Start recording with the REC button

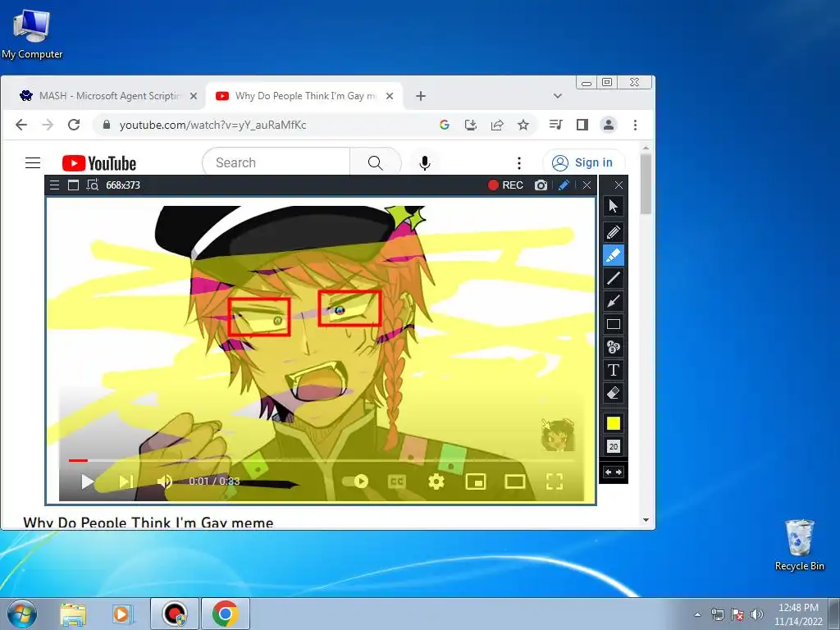[x=505, y=185]
